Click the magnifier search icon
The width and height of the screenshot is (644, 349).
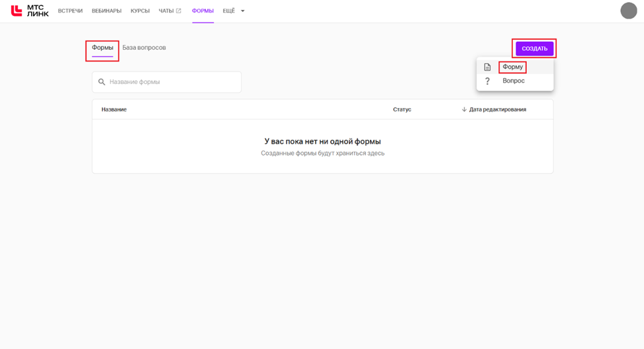coord(102,82)
